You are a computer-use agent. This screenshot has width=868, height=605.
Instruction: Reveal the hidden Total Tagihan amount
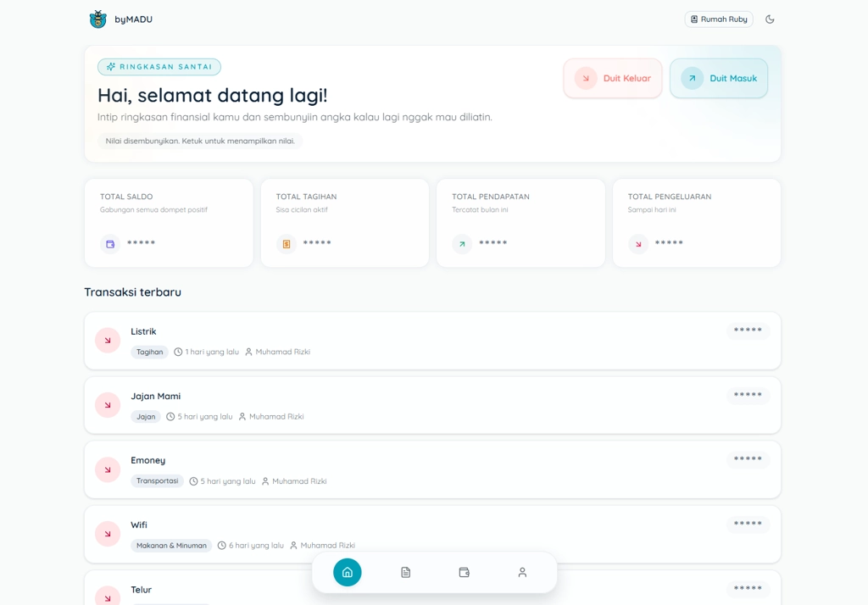[x=317, y=243]
